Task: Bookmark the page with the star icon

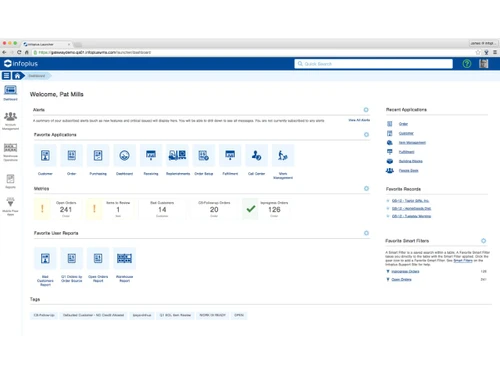Action: tap(478, 52)
